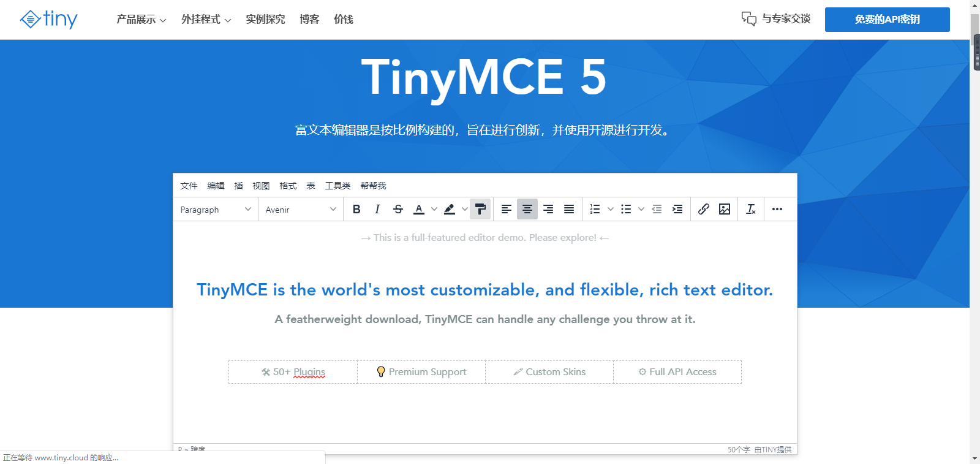Expand the numbered list style arrow

pyautogui.click(x=611, y=209)
